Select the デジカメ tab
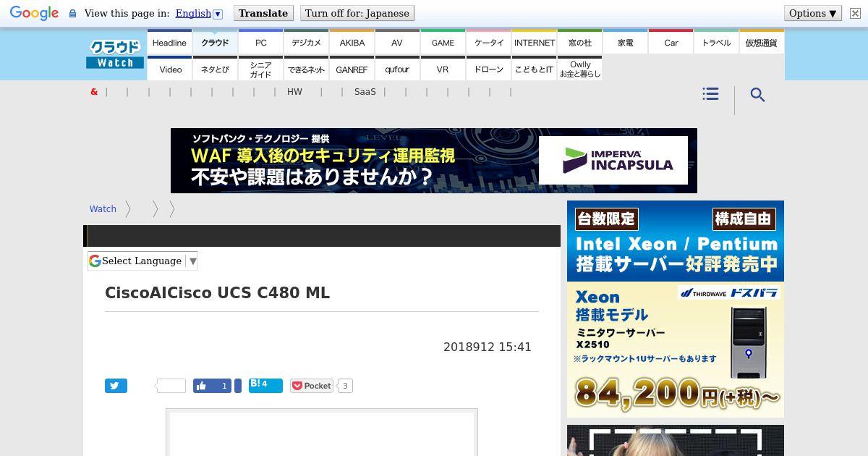The height and width of the screenshot is (456, 868). (x=307, y=43)
